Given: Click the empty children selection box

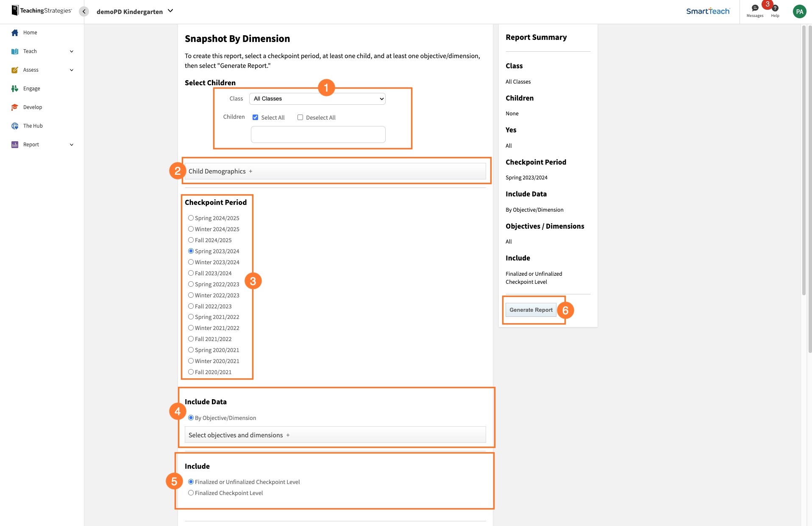Looking at the screenshot, I should coord(318,134).
